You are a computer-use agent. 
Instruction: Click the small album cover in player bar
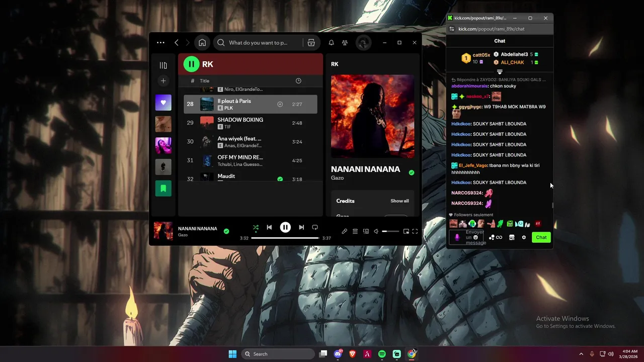coord(163,231)
